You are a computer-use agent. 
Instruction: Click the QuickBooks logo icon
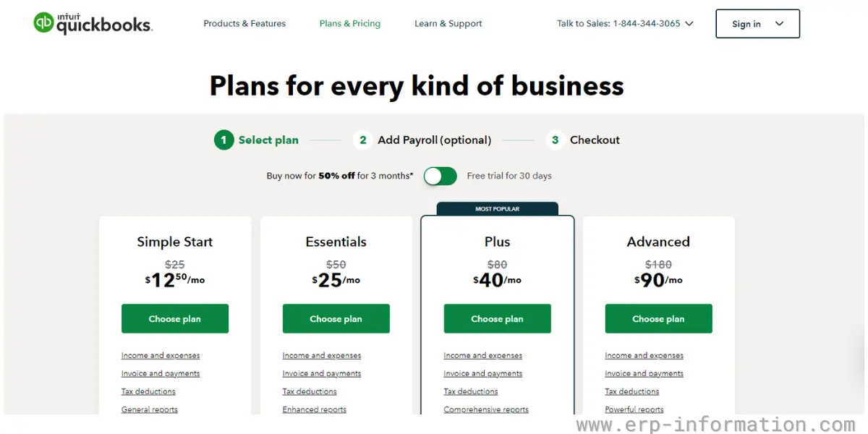click(43, 22)
